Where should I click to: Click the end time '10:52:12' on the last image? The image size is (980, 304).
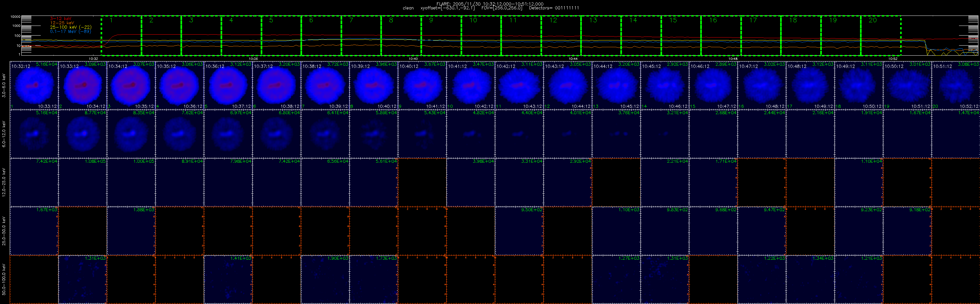[x=969, y=106]
